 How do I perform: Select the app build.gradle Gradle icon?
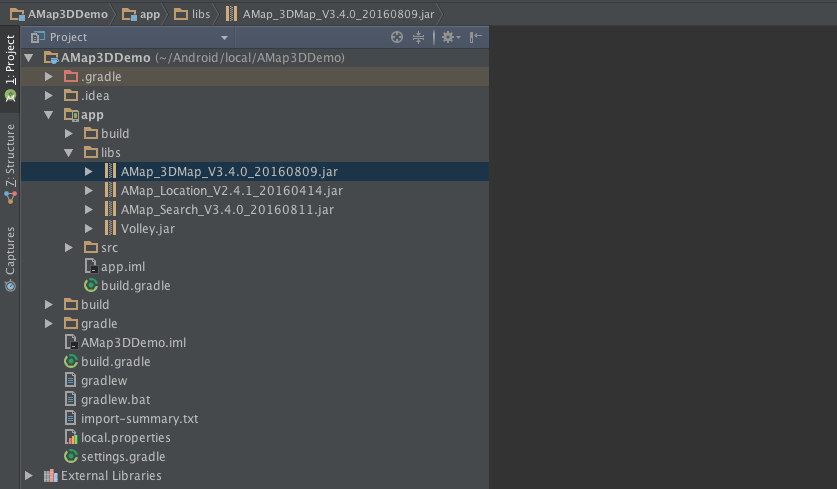(x=91, y=286)
